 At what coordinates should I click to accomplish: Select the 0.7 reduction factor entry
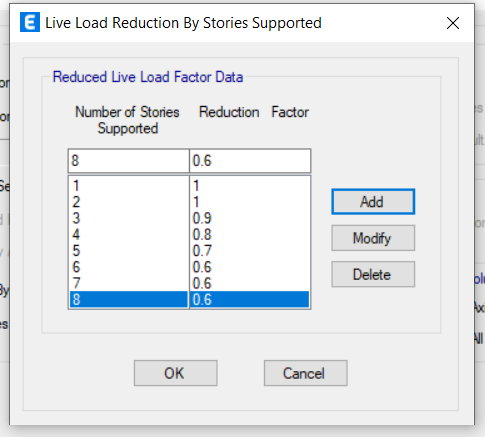click(x=250, y=251)
